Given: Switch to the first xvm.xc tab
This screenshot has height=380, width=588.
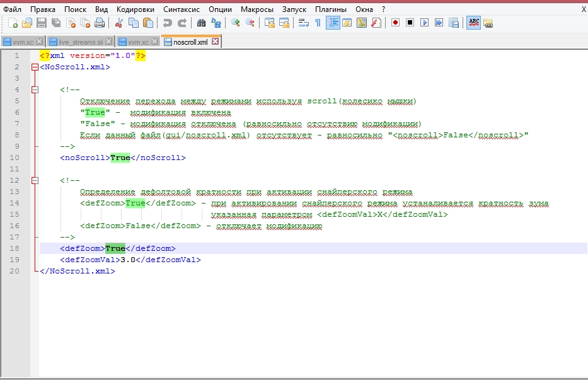Looking at the screenshot, I should 23,42.
